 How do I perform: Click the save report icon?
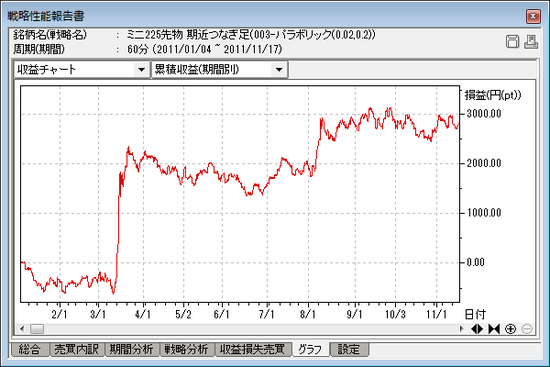pos(512,42)
